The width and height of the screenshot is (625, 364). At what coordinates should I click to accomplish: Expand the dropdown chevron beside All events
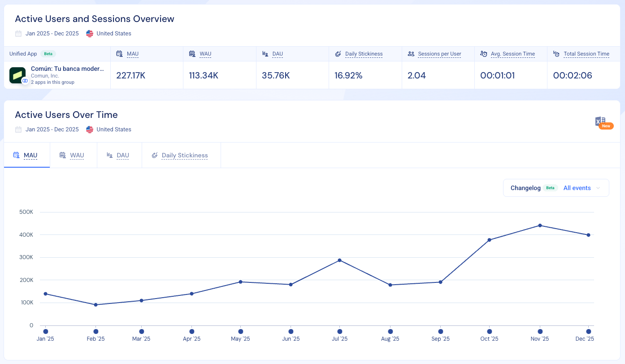click(598, 188)
